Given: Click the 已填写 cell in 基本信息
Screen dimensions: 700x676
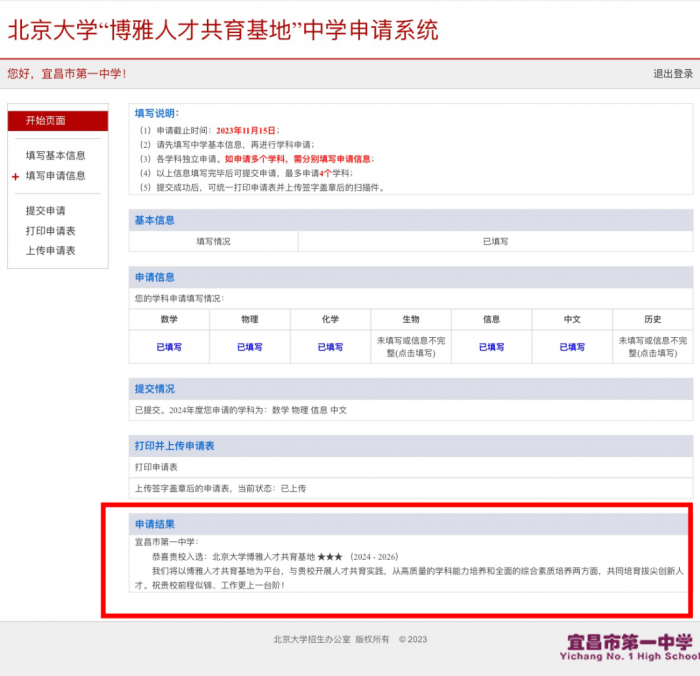Looking at the screenshot, I should [496, 242].
